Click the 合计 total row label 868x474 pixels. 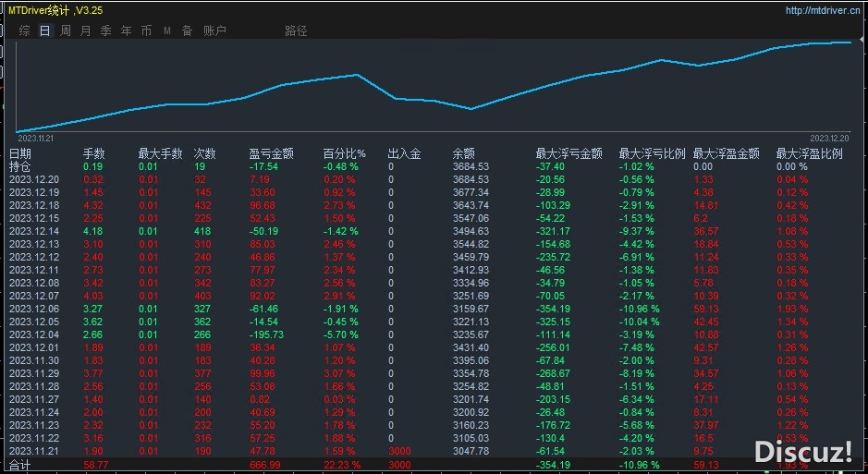(20, 464)
